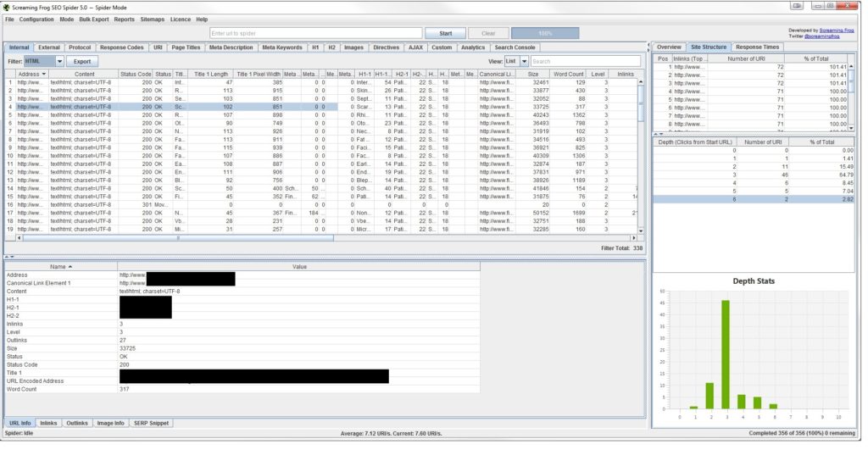The image size is (868, 450).
Task: Open the File menu
Action: (9, 19)
